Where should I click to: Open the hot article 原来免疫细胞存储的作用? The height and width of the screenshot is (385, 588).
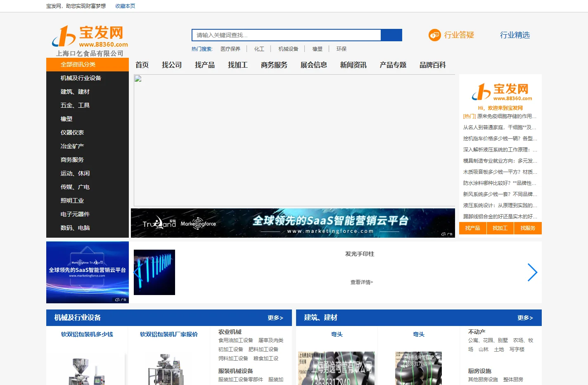coord(507,116)
